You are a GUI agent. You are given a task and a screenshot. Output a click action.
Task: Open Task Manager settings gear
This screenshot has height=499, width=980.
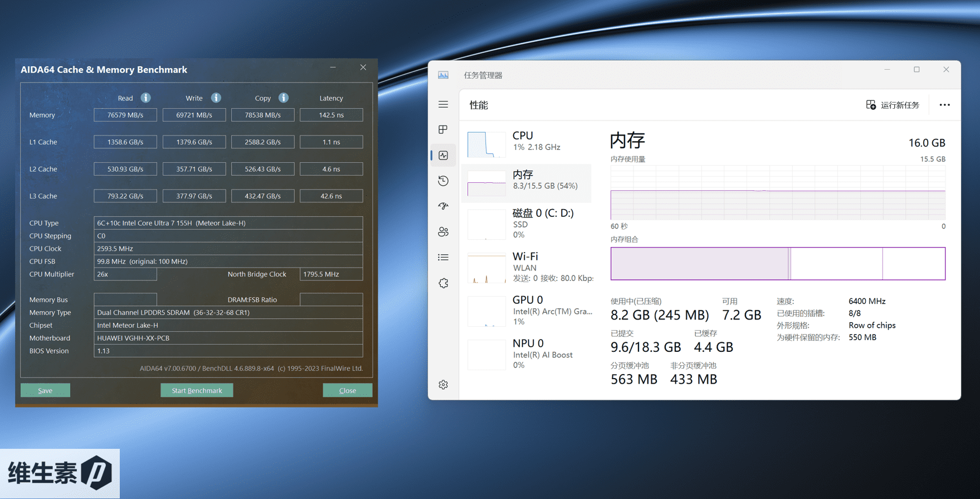pyautogui.click(x=443, y=385)
